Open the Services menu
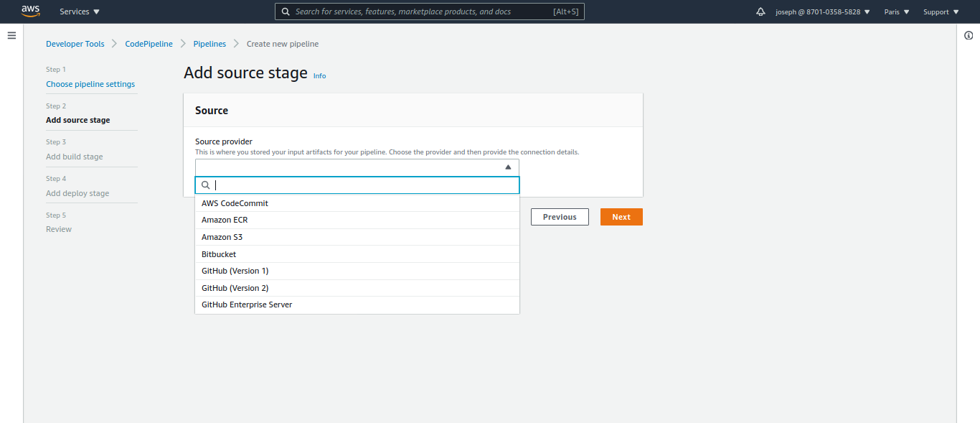 point(80,12)
